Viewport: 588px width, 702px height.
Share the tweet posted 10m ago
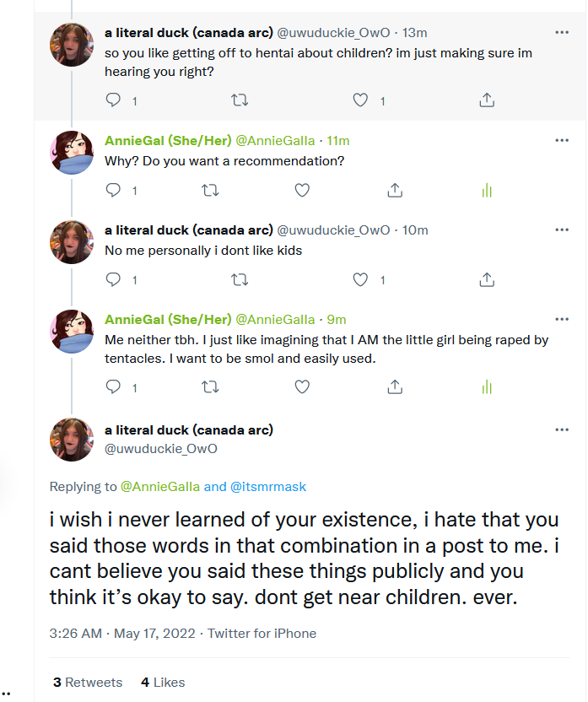click(x=487, y=279)
